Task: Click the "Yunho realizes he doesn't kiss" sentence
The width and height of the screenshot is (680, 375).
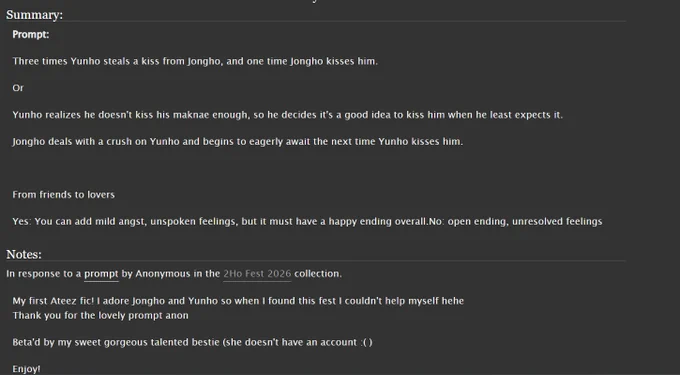Action: (288, 115)
